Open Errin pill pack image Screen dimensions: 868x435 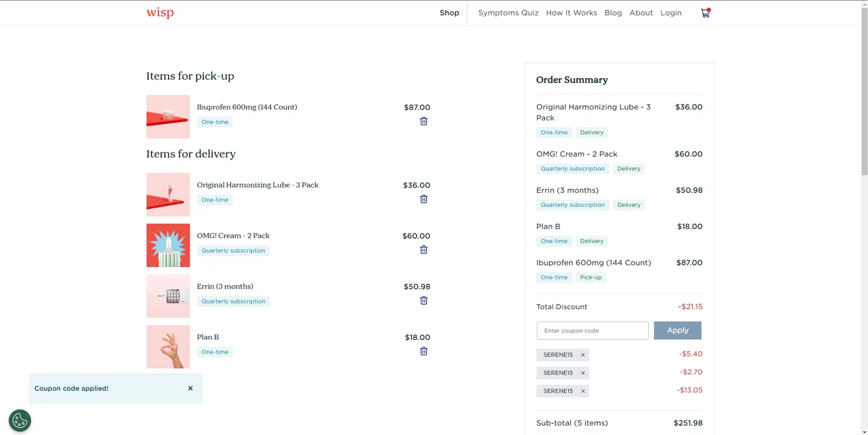coord(168,296)
